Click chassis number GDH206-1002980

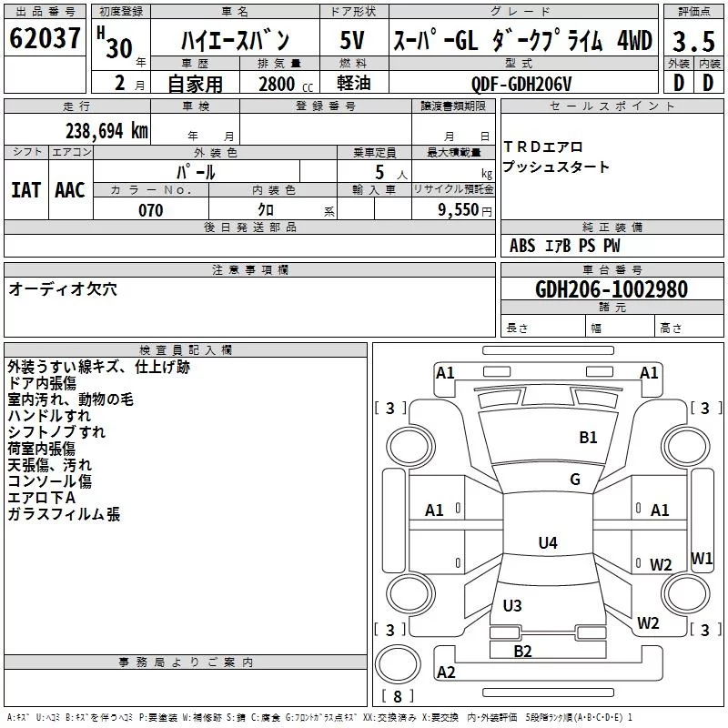[x=612, y=288]
